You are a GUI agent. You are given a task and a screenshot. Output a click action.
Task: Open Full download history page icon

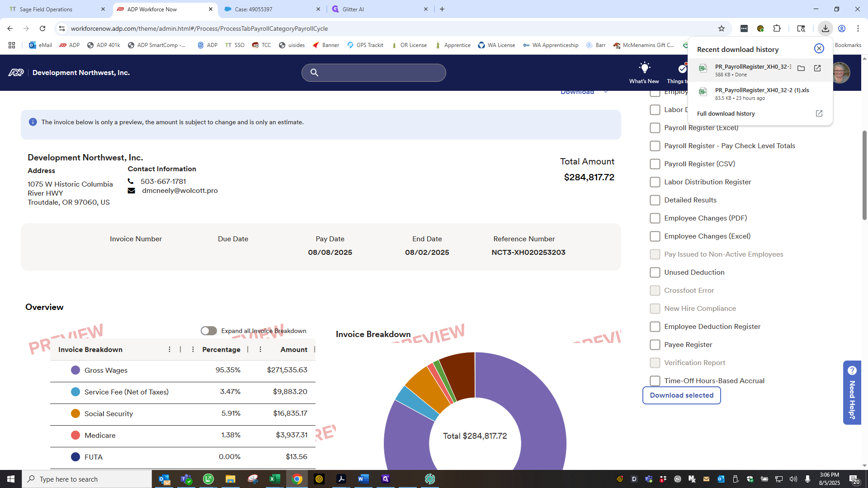pos(819,113)
